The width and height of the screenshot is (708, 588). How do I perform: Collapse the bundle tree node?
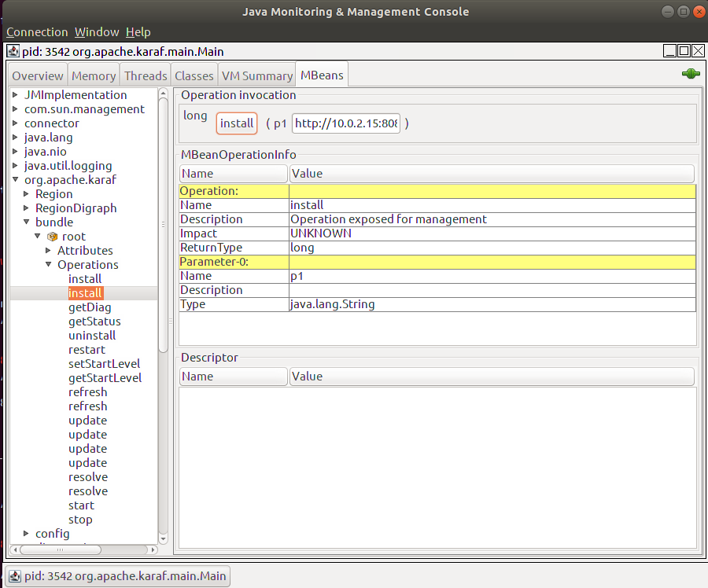click(26, 222)
